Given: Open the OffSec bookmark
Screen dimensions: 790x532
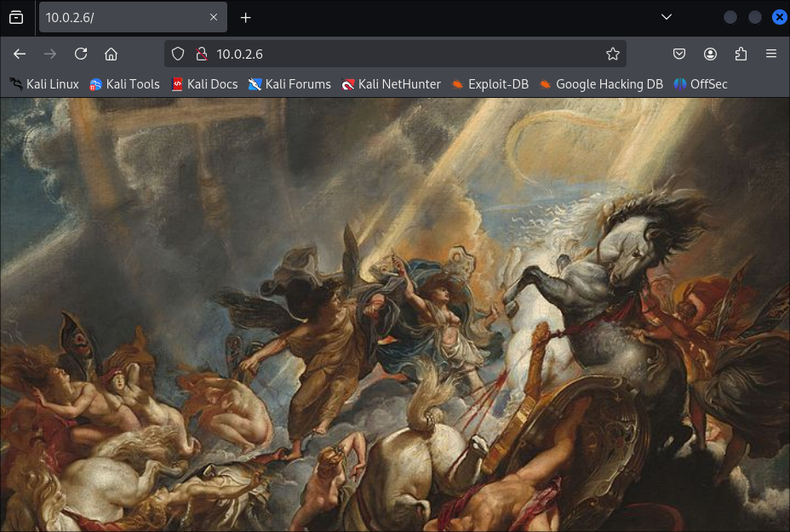Looking at the screenshot, I should point(701,84).
